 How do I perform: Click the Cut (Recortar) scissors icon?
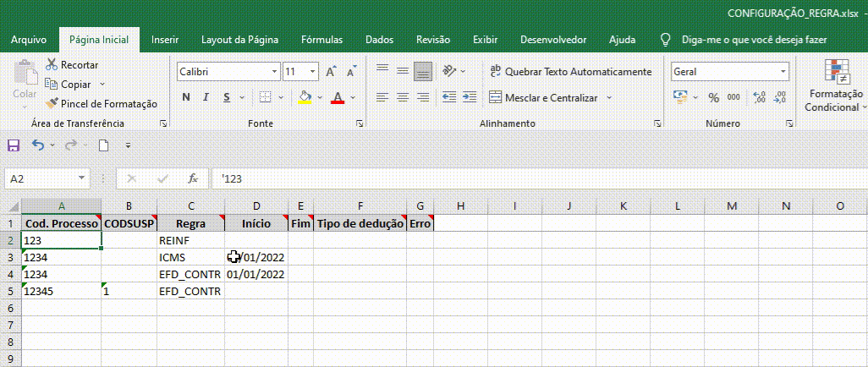pyautogui.click(x=52, y=65)
